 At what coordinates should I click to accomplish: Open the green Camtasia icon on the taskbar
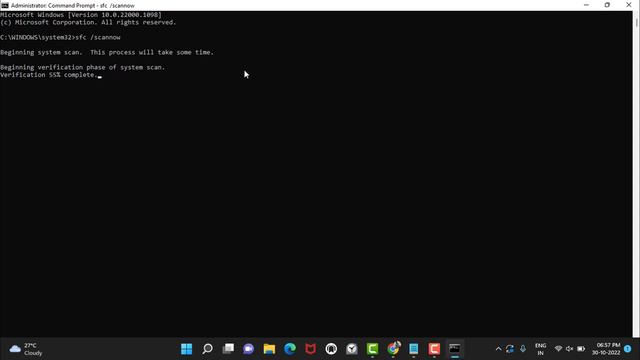pos(372,349)
